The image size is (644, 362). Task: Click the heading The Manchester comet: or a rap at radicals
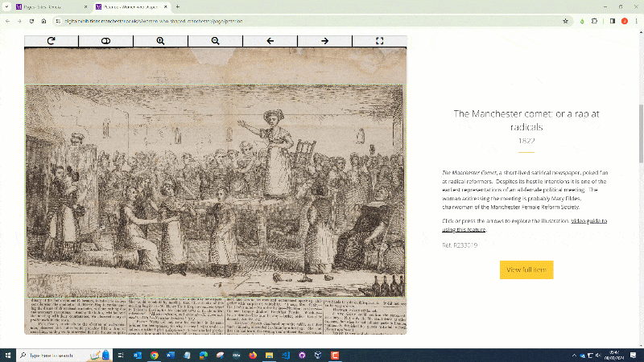[526, 120]
